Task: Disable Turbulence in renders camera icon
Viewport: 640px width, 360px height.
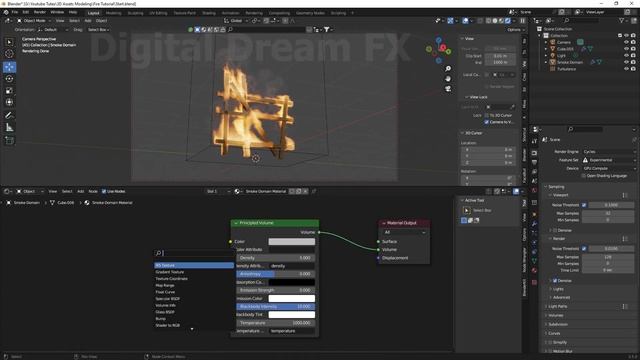Action: point(633,69)
